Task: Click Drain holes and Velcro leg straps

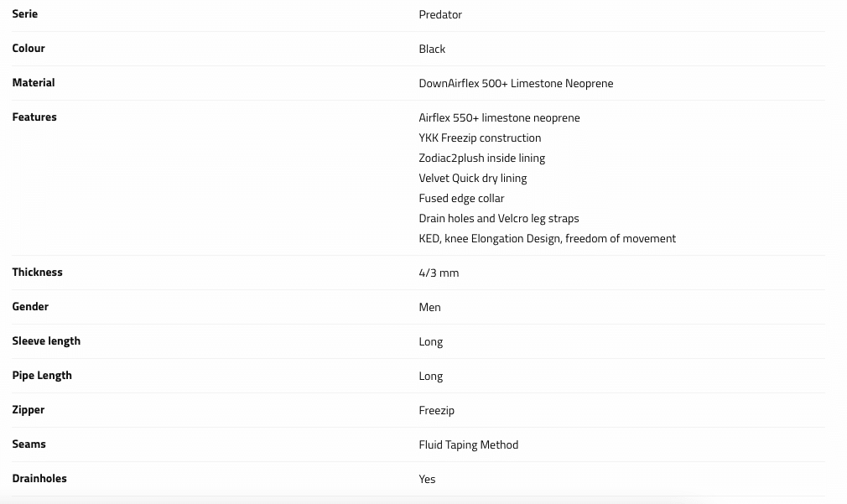Action: click(498, 218)
